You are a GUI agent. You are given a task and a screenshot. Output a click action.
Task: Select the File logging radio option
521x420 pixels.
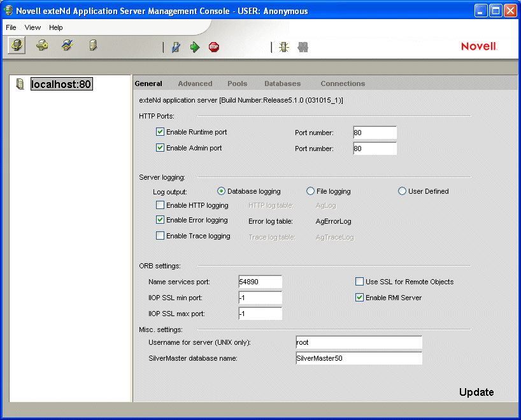click(x=311, y=191)
